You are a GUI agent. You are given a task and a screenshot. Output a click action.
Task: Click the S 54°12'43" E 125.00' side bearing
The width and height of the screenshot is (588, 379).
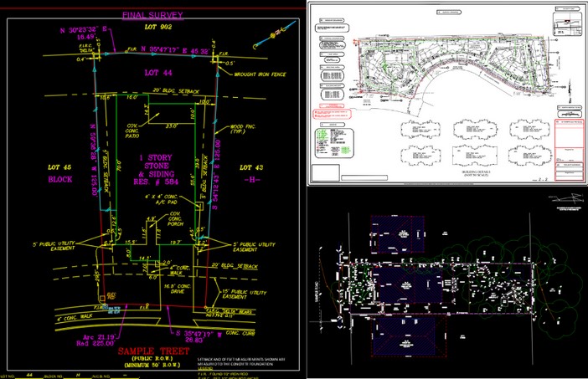click(x=215, y=175)
